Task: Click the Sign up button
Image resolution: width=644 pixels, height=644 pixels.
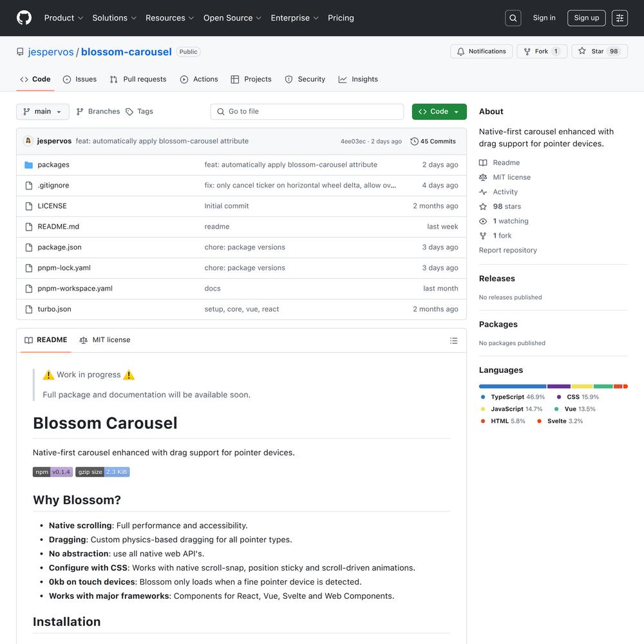Action: [x=587, y=18]
